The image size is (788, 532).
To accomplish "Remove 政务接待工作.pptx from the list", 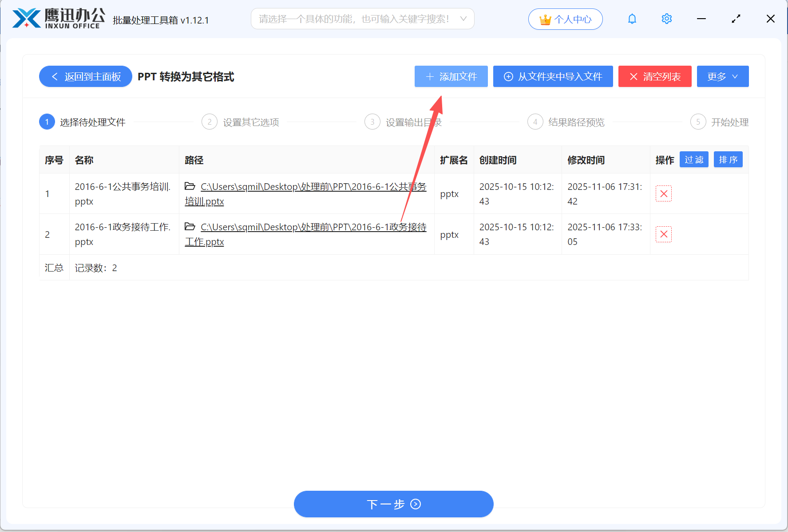I will click(664, 234).
